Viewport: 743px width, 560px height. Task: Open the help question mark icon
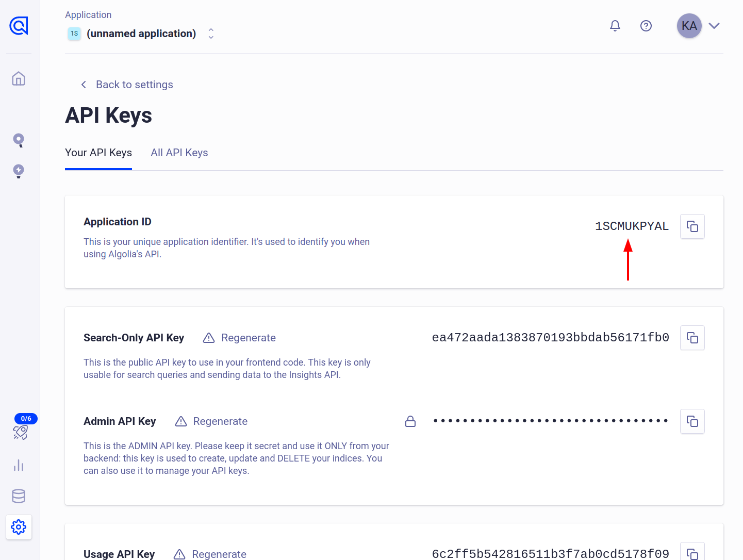pyautogui.click(x=646, y=26)
